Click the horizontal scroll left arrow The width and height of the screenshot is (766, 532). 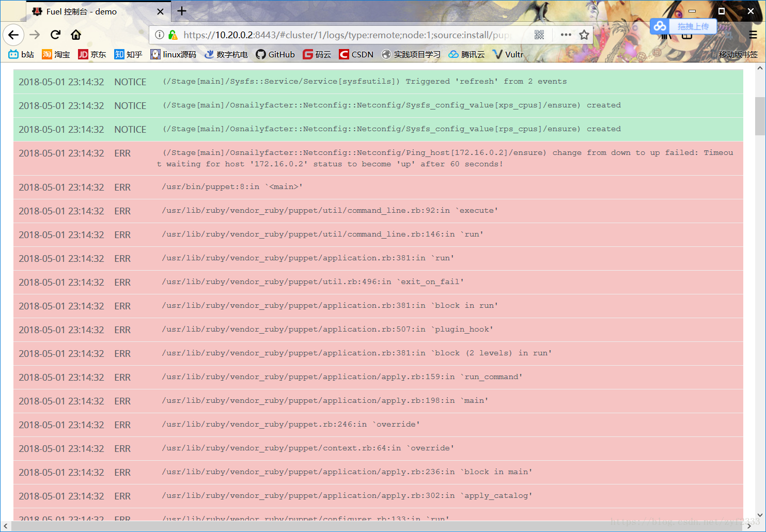pyautogui.click(x=5, y=526)
